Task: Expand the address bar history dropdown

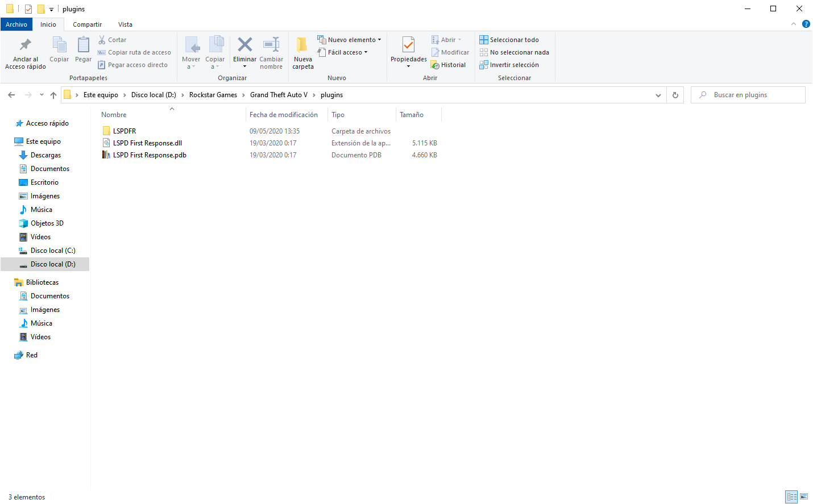Action: coord(658,95)
